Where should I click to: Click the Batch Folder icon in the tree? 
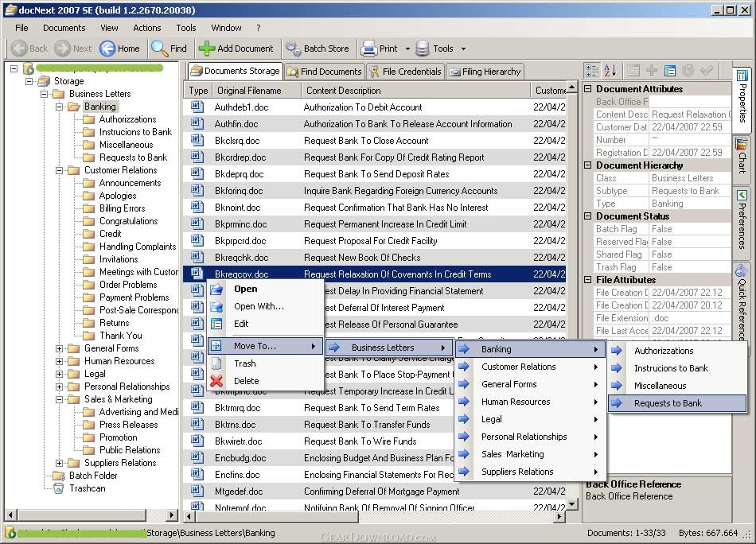tap(59, 476)
